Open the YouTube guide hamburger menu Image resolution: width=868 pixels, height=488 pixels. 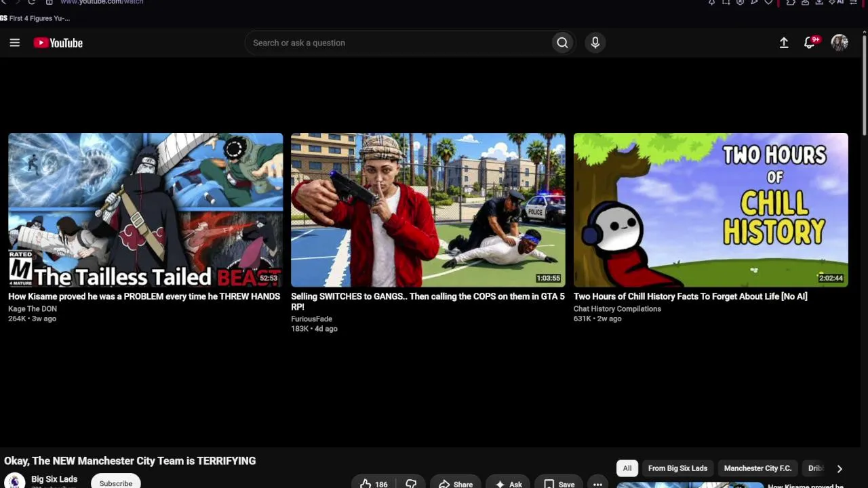(x=15, y=43)
